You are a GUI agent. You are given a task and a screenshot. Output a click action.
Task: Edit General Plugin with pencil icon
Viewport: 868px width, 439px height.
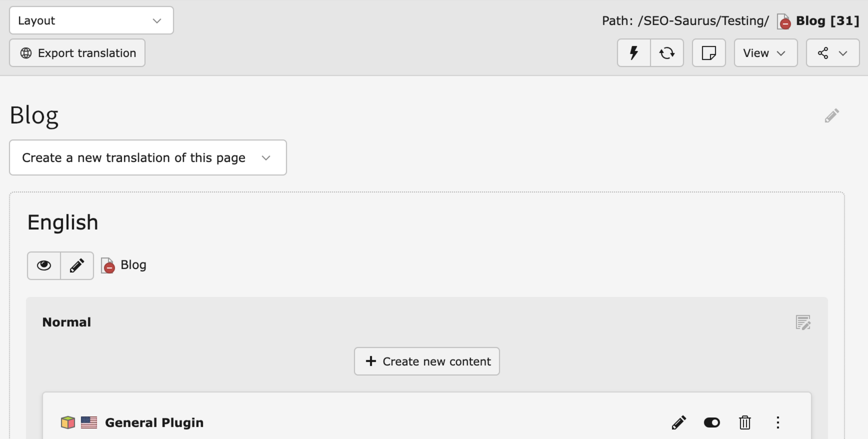tap(679, 423)
